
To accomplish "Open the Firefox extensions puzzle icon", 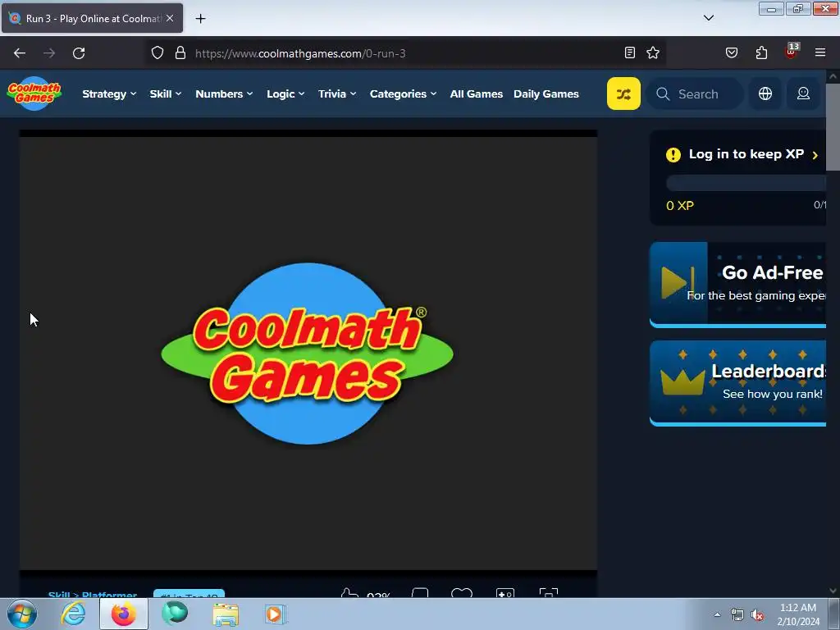I will pos(761,52).
